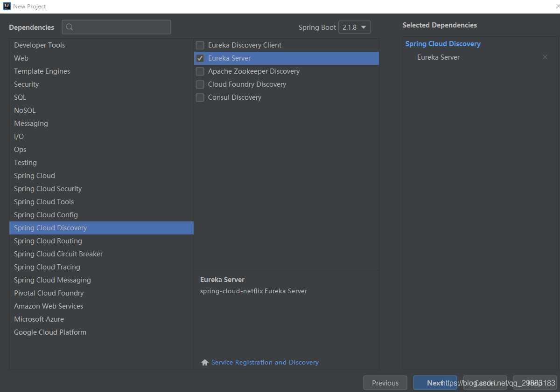560x392 pixels.
Task: Select the Developer Tools category
Action: point(101,45)
